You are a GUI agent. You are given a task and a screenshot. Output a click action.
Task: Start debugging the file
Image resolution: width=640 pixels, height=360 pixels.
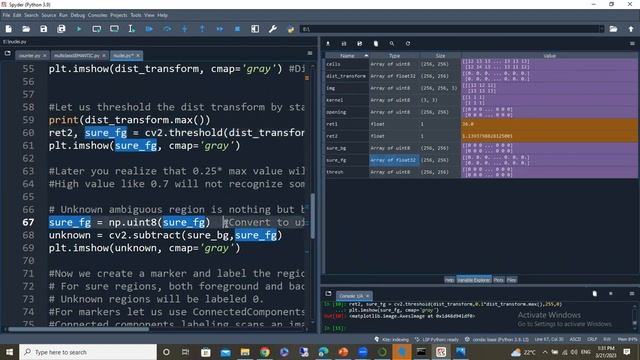[x=149, y=29]
